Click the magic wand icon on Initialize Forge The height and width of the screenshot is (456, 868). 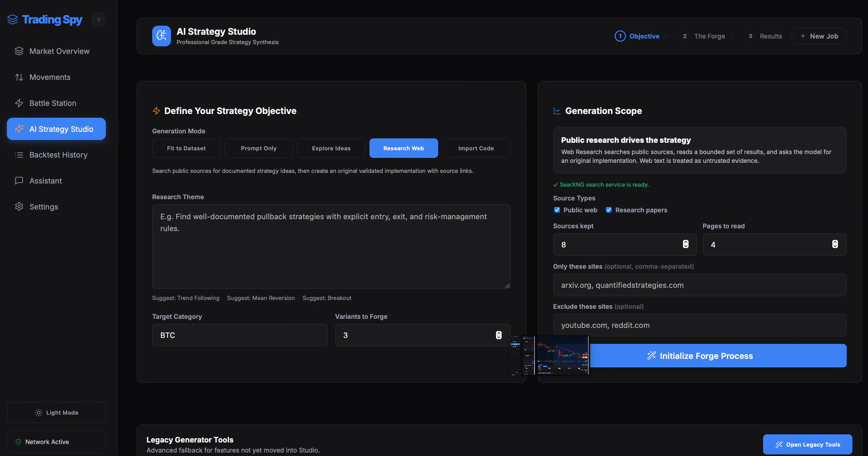(652, 355)
